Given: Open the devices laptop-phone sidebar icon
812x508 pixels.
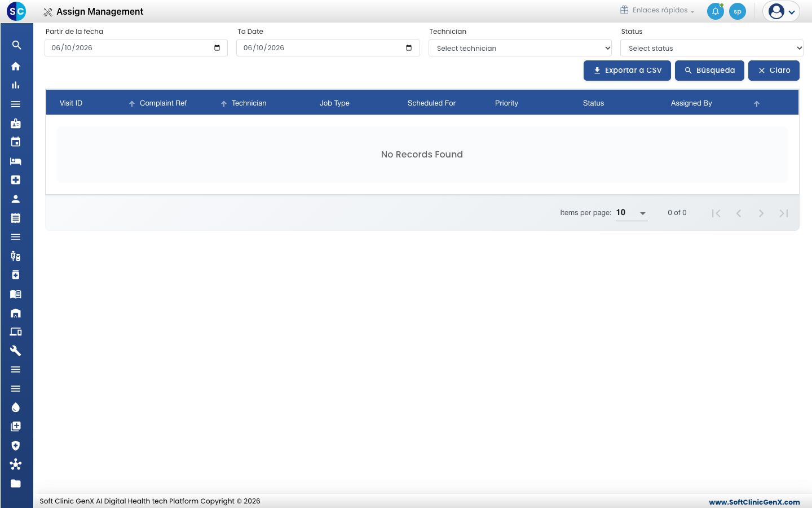Looking at the screenshot, I should (16, 332).
